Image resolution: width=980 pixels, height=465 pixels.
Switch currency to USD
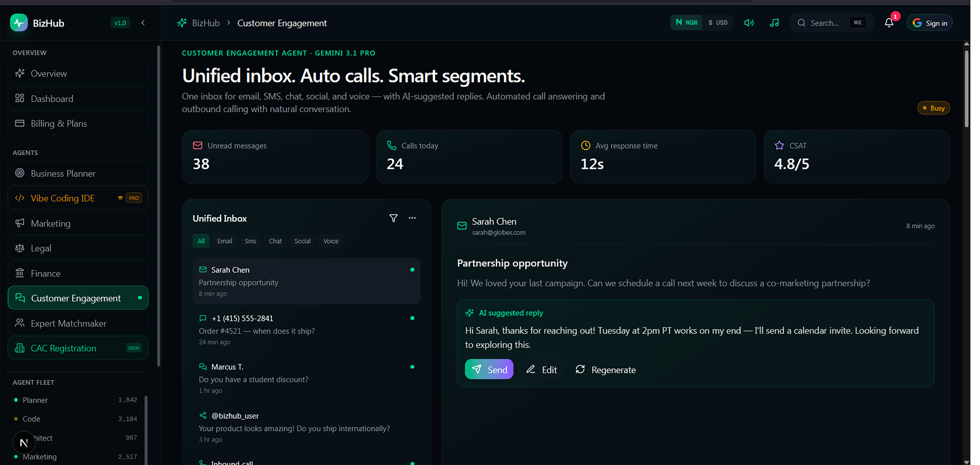click(x=718, y=23)
